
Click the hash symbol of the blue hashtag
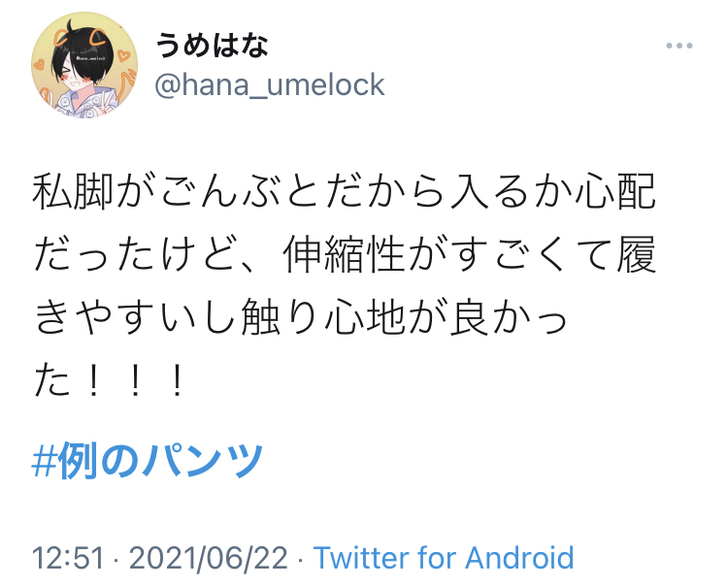coord(44,461)
